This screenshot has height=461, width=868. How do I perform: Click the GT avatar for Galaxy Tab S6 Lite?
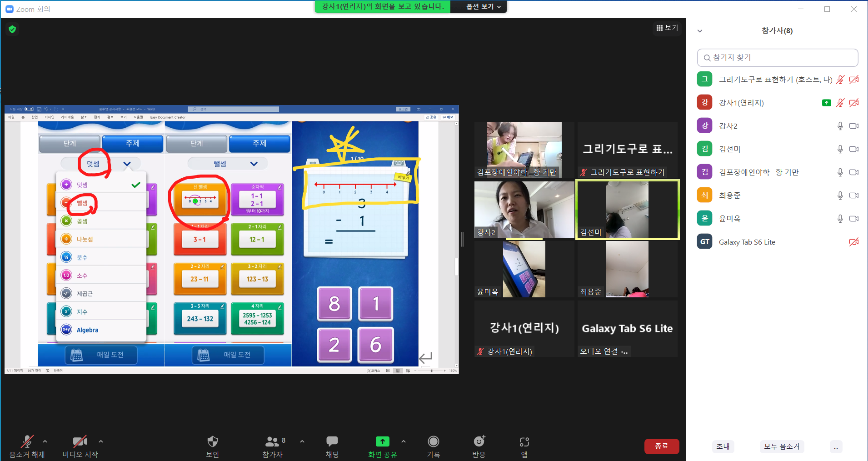pos(705,242)
